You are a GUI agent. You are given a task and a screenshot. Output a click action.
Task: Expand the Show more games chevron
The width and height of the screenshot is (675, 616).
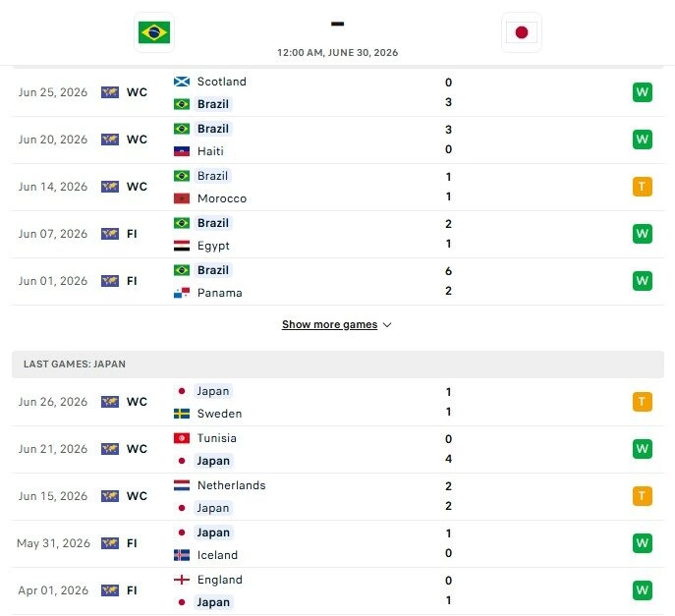click(387, 325)
